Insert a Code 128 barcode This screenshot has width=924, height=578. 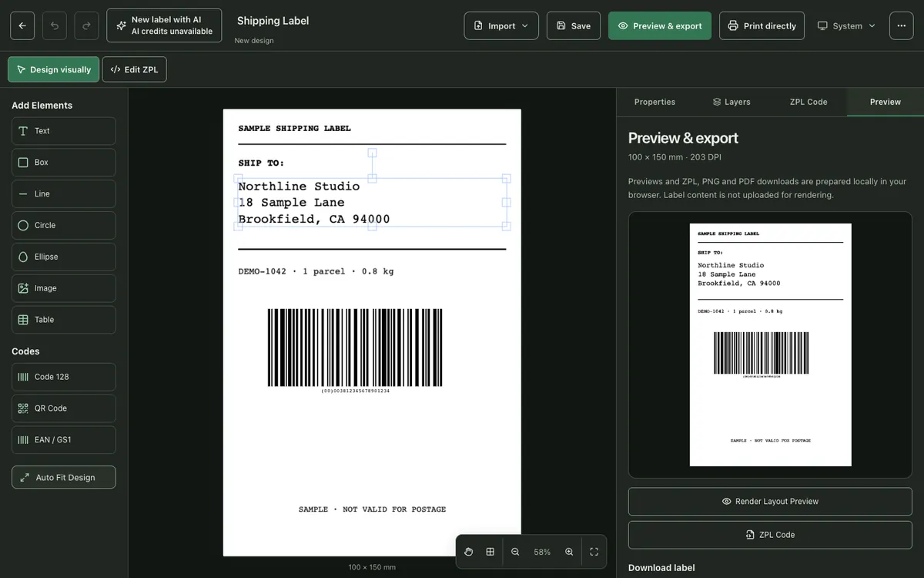(x=64, y=377)
